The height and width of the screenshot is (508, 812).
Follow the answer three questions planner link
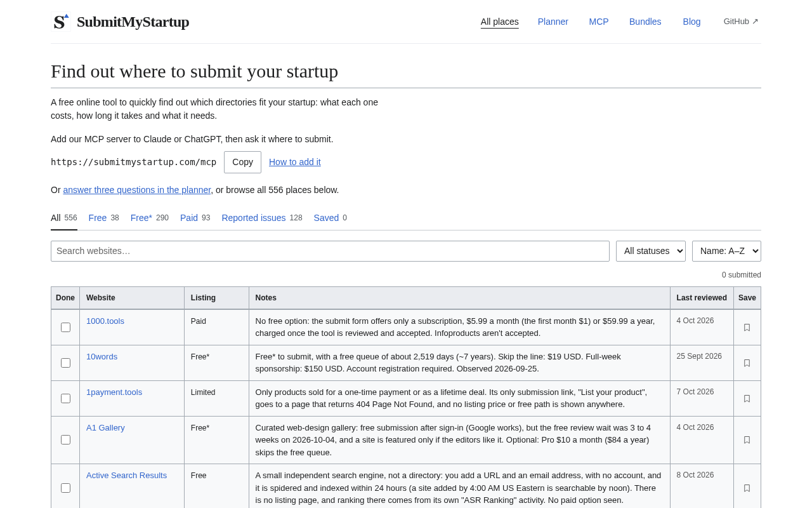[137, 190]
